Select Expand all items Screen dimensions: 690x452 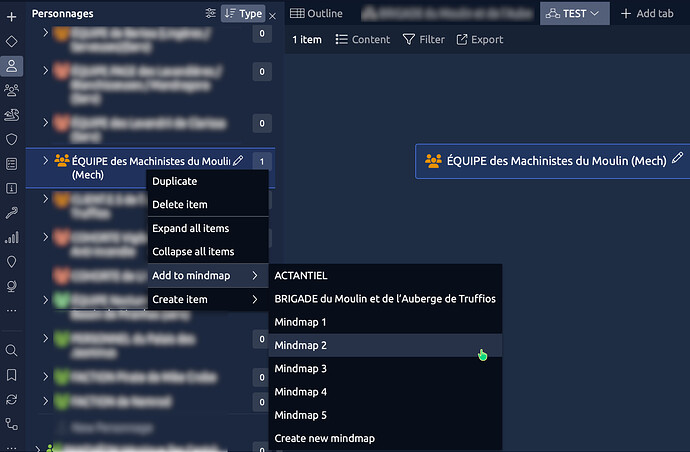(208, 228)
